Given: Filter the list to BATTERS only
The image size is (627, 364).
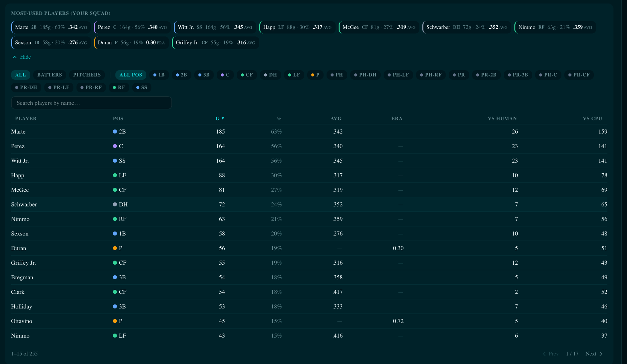Looking at the screenshot, I should tap(50, 75).
